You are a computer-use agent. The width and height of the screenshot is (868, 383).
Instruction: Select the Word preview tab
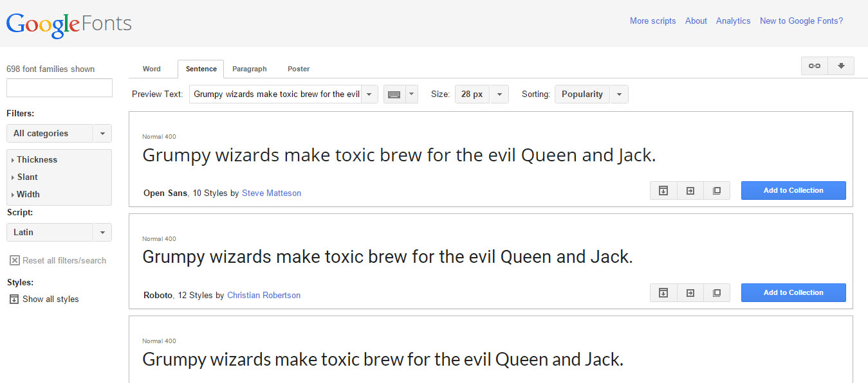(x=151, y=69)
